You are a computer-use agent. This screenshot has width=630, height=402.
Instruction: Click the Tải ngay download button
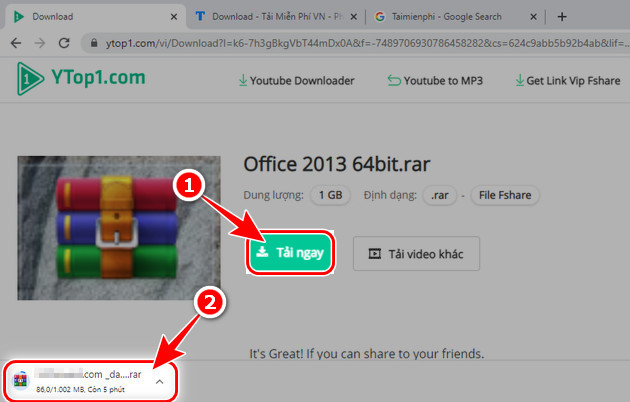[x=290, y=253]
